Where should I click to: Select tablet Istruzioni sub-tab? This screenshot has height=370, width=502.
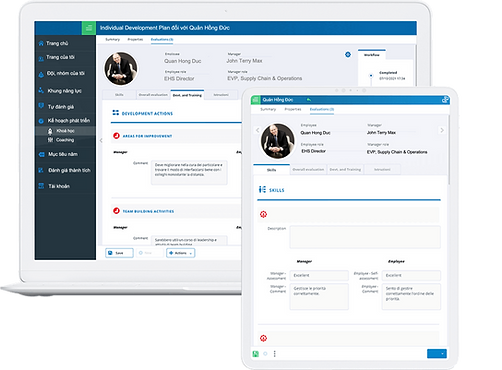(x=382, y=169)
